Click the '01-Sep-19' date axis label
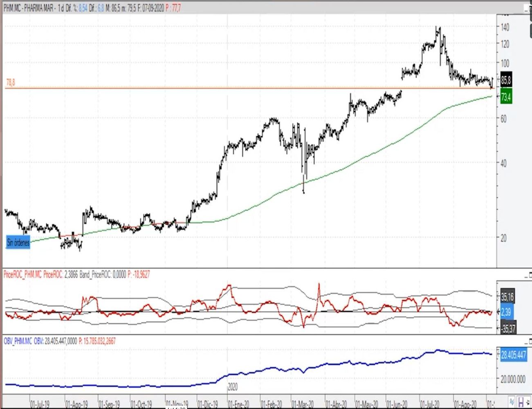Screen dimensions: 532x409 (x=110, y=405)
